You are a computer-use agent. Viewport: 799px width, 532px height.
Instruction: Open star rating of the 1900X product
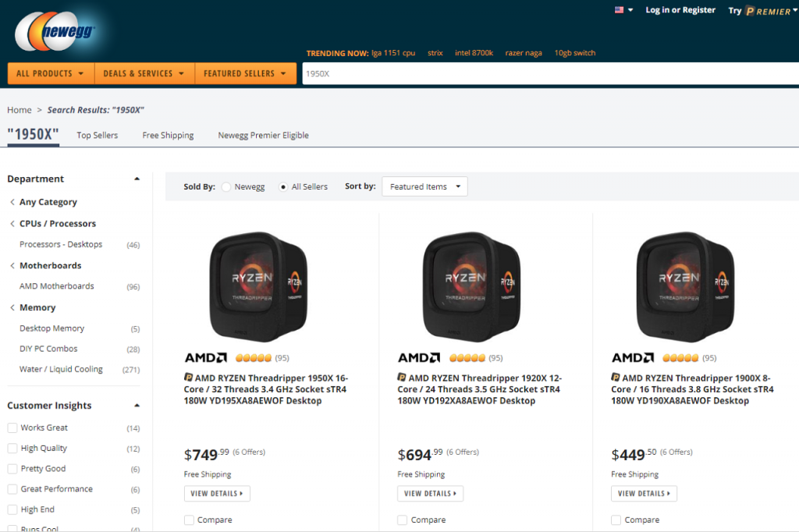point(680,358)
